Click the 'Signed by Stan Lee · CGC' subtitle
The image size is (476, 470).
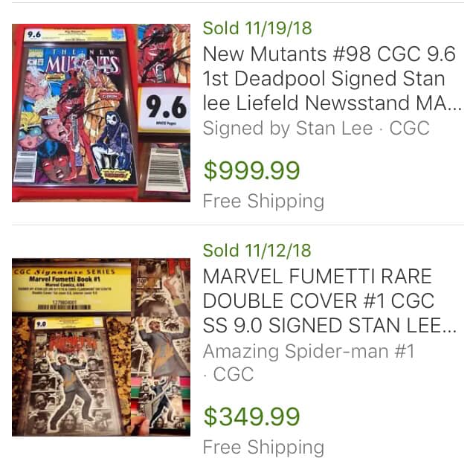coord(316,128)
